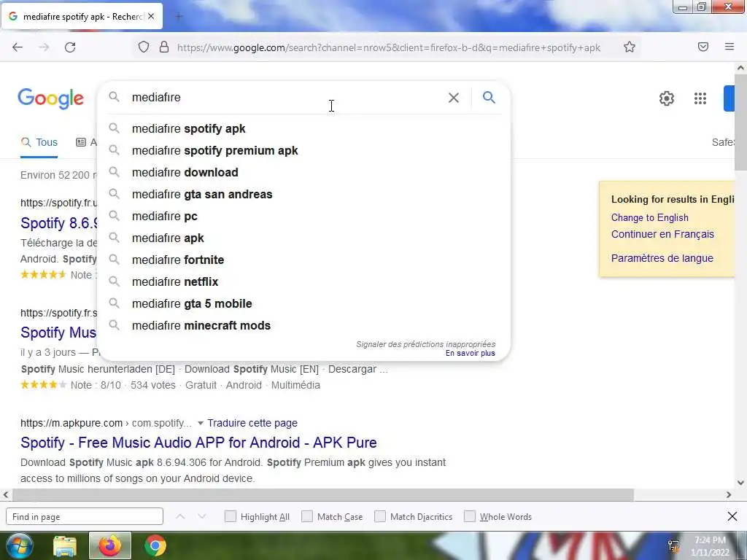Viewport: 747px width, 560px height.
Task: Click the Google logo
Action: point(51,98)
